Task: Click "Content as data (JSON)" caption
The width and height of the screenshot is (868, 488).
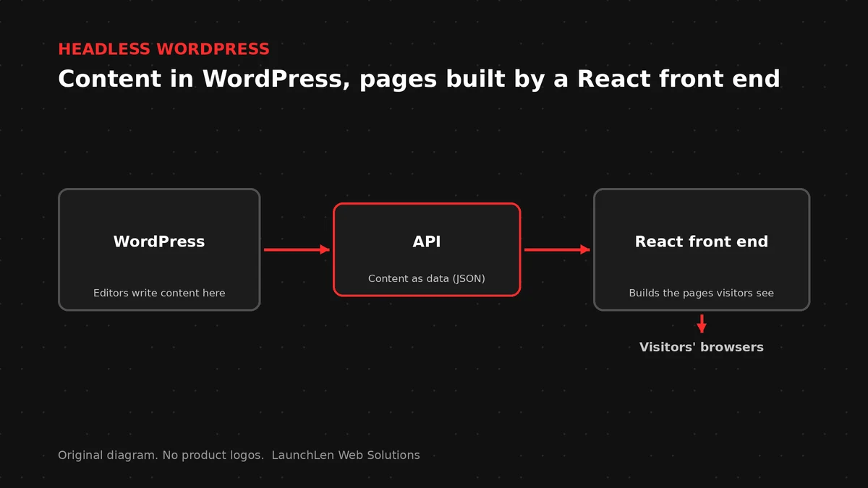Action: 427,278
